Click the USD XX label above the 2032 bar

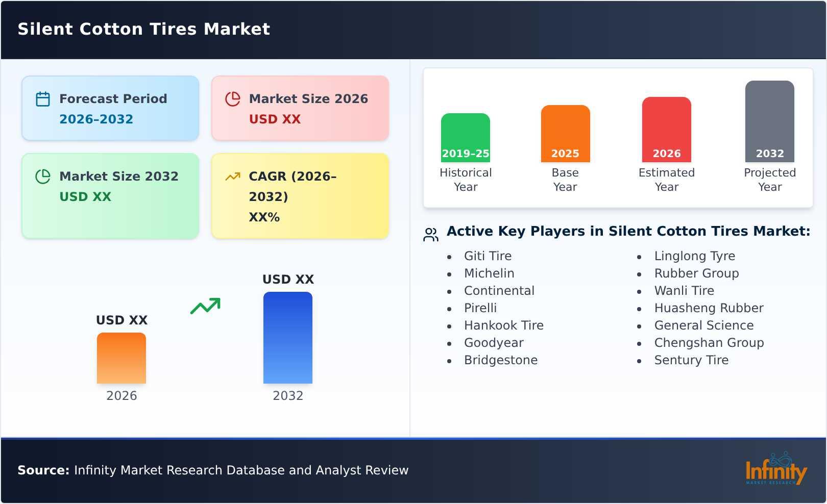(x=288, y=280)
